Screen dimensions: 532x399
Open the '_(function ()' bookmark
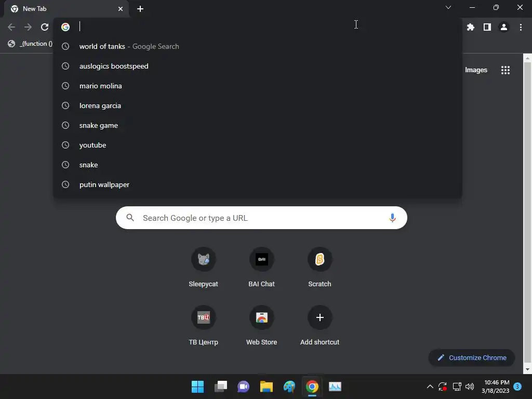[31, 44]
